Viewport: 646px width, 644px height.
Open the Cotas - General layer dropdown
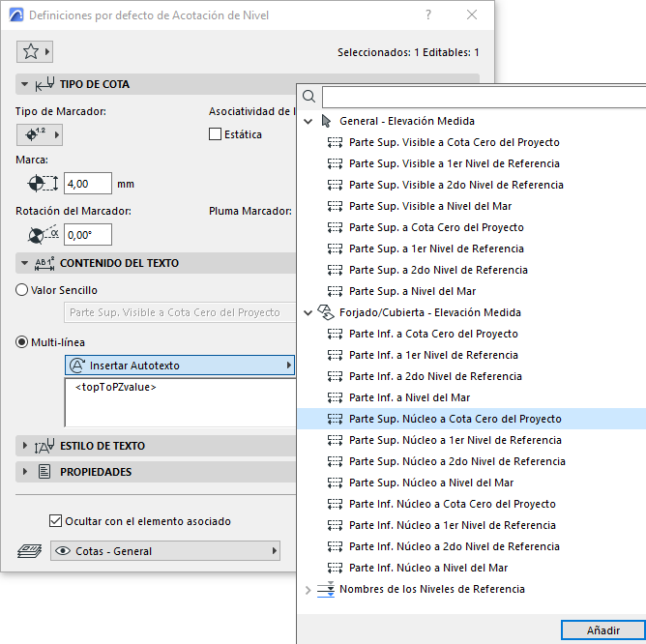[165, 551]
